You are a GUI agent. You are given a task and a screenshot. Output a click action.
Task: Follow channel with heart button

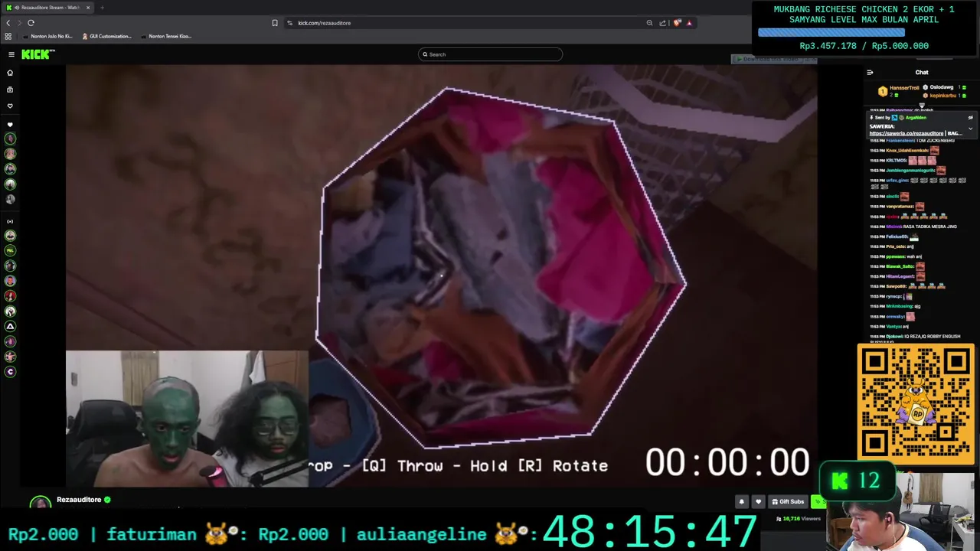pyautogui.click(x=758, y=502)
